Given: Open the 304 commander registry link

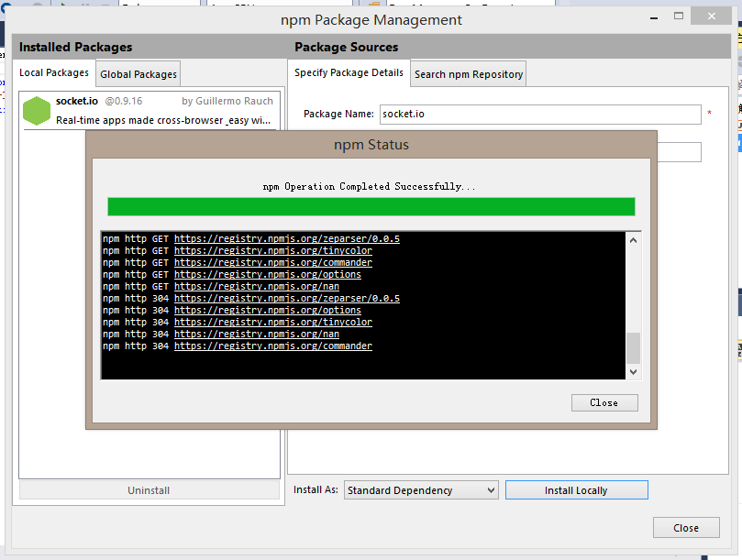Looking at the screenshot, I should (x=272, y=346).
